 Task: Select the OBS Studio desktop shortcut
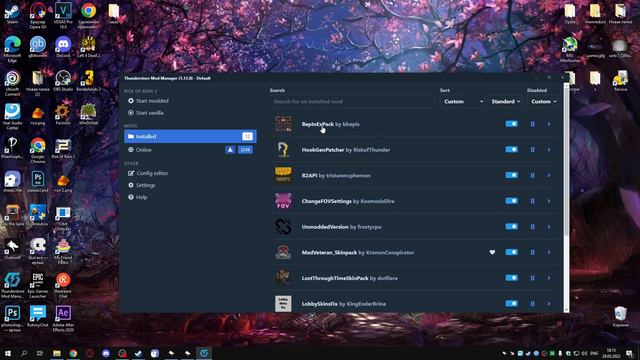63,80
